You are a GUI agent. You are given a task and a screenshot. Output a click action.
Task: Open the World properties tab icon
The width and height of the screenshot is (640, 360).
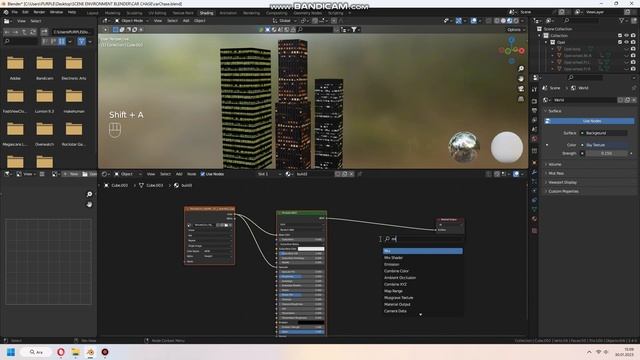[x=534, y=139]
